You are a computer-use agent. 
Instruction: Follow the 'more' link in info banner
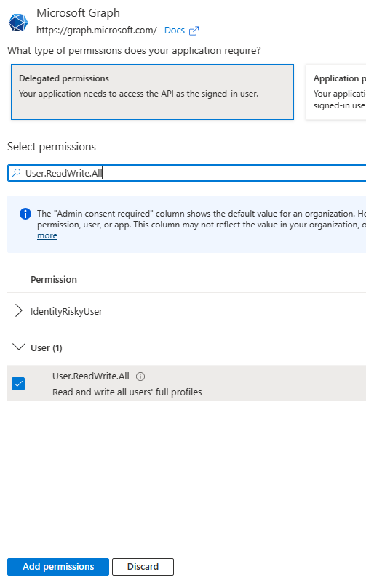[47, 235]
